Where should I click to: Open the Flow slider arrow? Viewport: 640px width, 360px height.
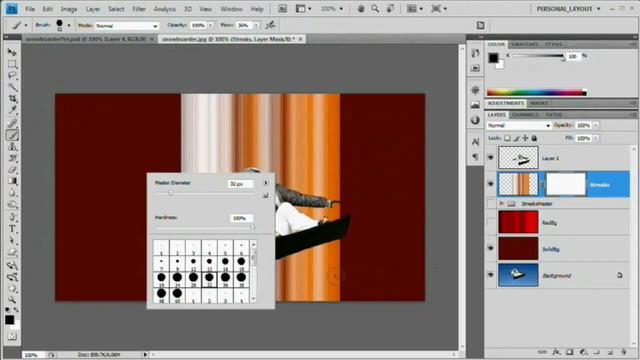(256, 25)
